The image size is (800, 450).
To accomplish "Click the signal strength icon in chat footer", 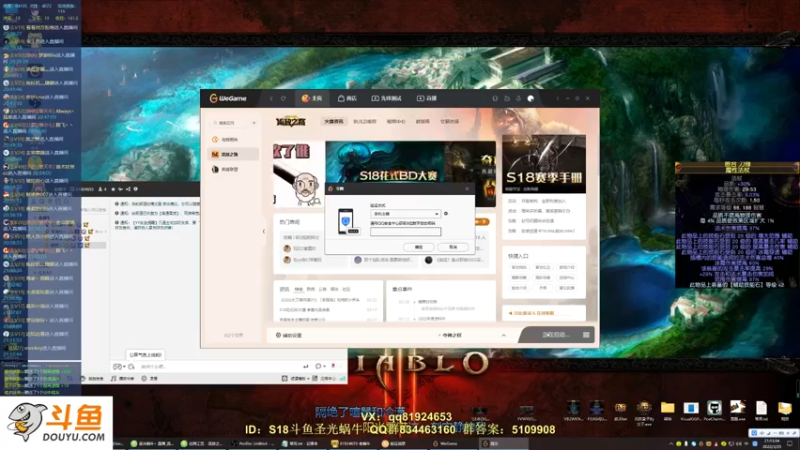I will 342,379.
